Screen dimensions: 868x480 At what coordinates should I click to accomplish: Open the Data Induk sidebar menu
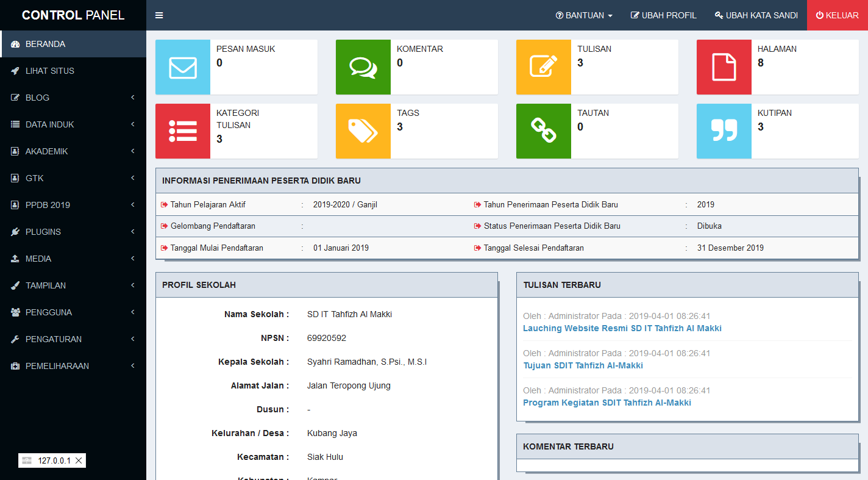(73, 124)
